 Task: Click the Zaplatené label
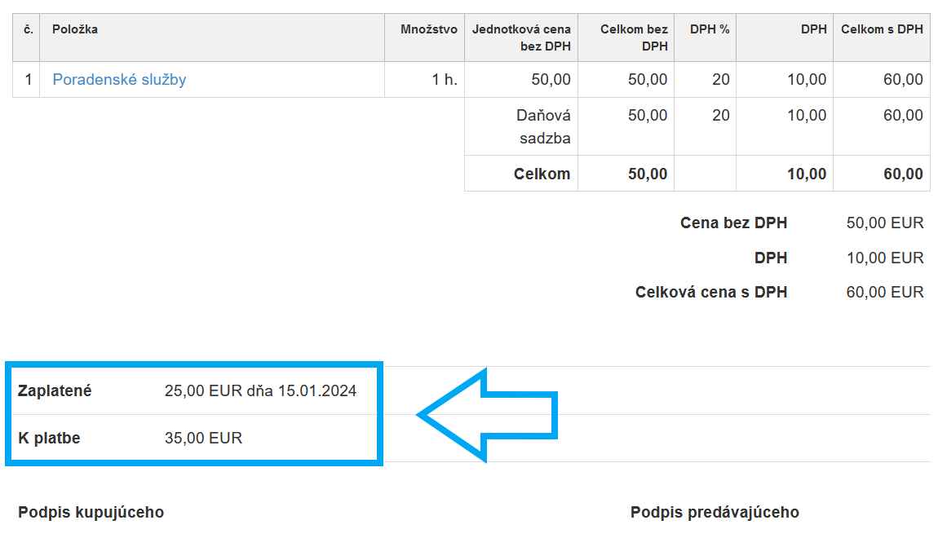point(55,391)
